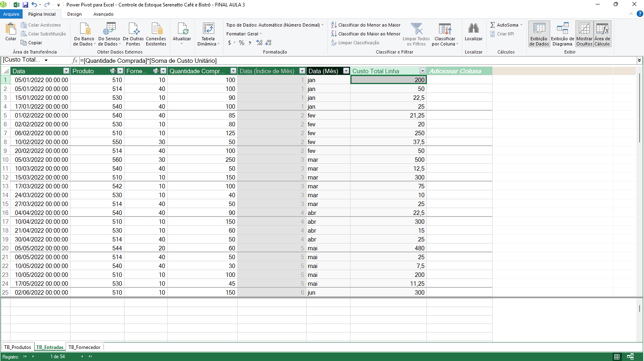The image size is (644, 361).
Task: Click the Adicionar Coluna header
Action: point(459,71)
